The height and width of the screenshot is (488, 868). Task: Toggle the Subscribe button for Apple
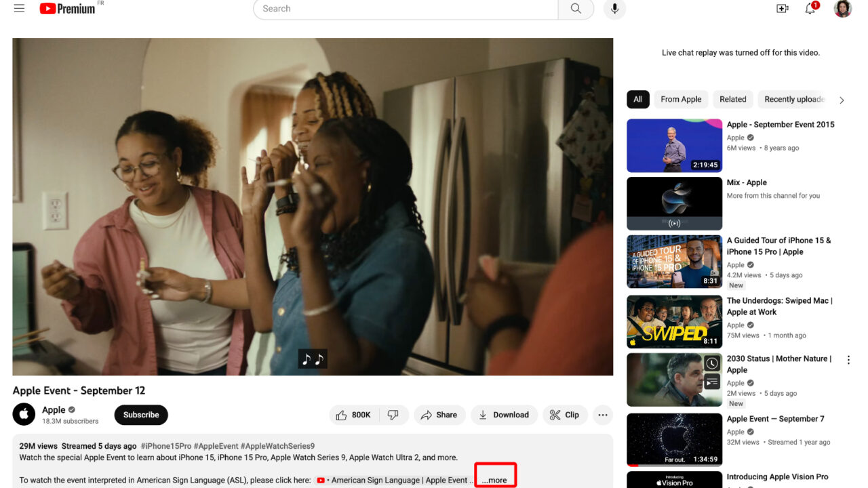pyautogui.click(x=140, y=414)
